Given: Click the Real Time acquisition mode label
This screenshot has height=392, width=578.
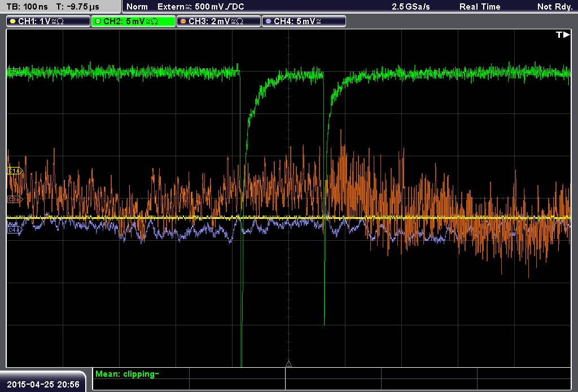Looking at the screenshot, I should (x=480, y=7).
